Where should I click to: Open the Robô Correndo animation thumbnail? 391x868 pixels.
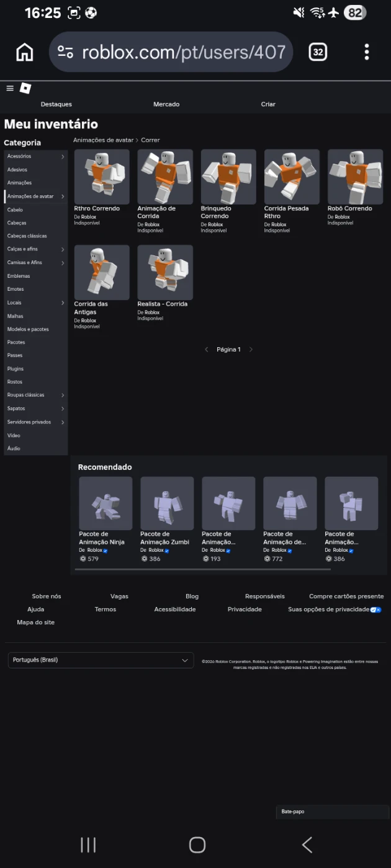tap(355, 177)
